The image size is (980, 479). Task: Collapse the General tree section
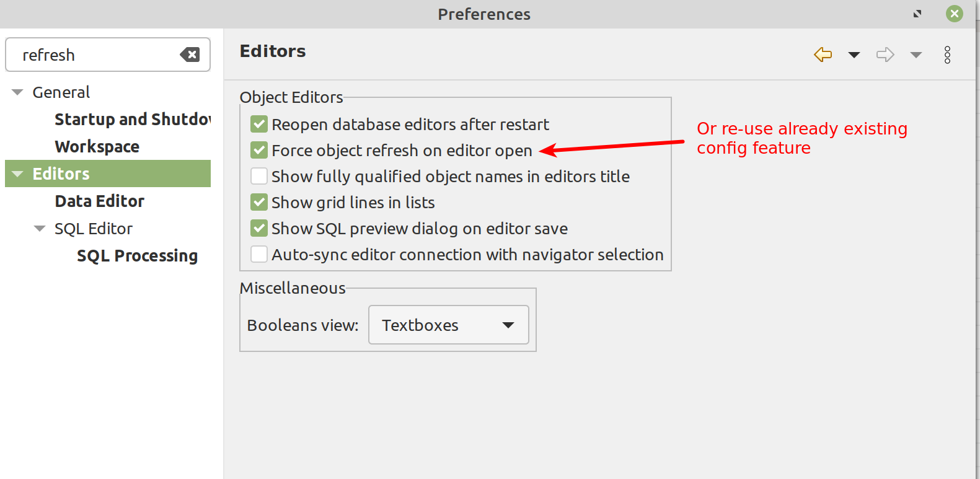[x=17, y=91]
